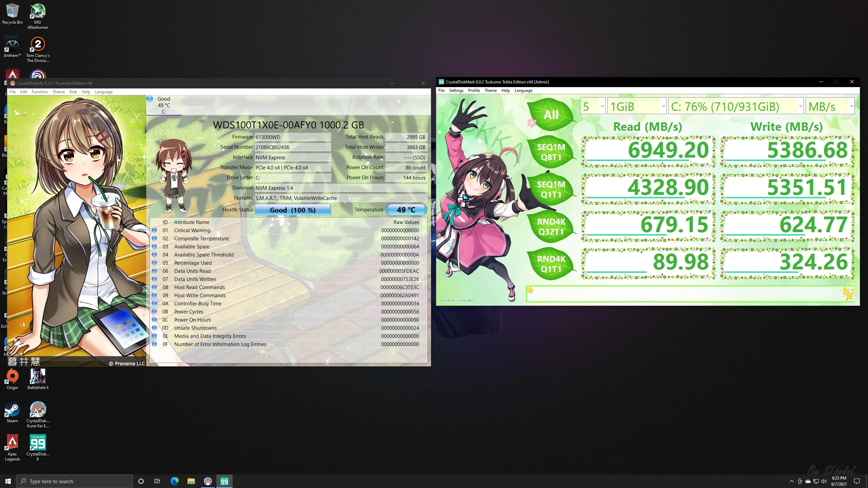Viewport: 868px width, 488px height.
Task: Show hidden system tray icons
Action: coord(791,481)
